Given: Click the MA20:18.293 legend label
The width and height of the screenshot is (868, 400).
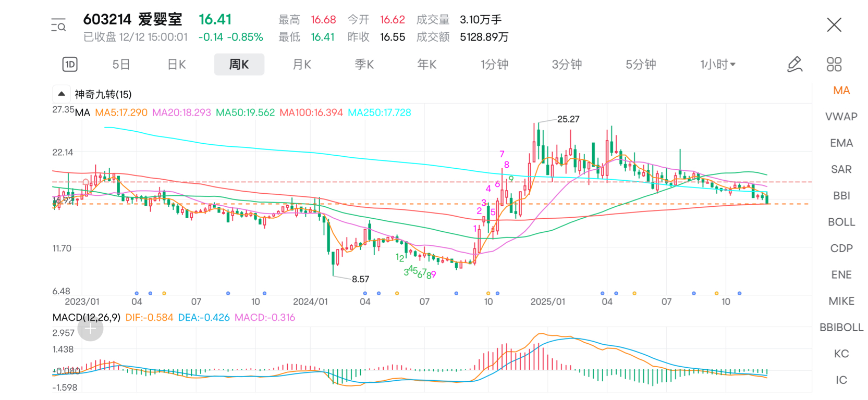Looking at the screenshot, I should click(x=181, y=113).
